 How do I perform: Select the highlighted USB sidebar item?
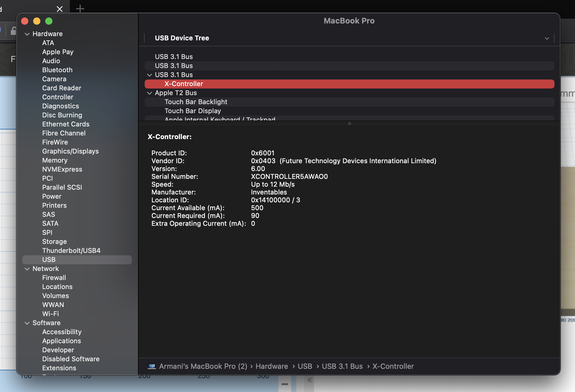77,260
